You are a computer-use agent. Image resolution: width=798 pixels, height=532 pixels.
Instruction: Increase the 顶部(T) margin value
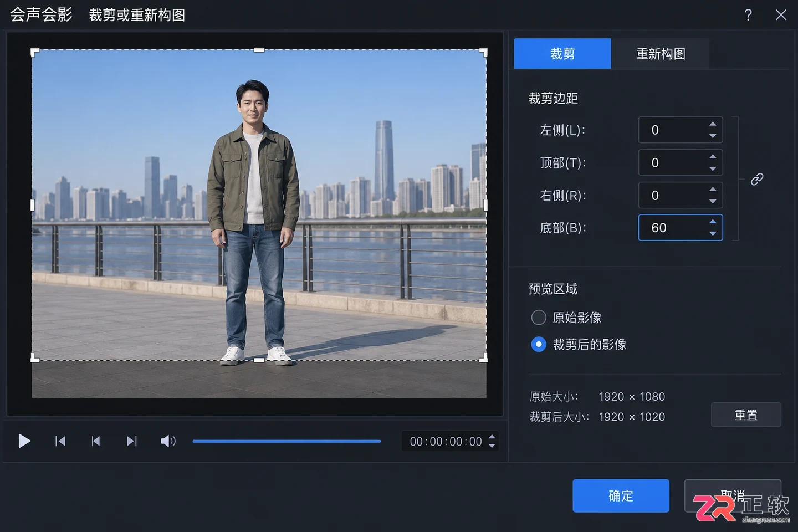tap(713, 157)
